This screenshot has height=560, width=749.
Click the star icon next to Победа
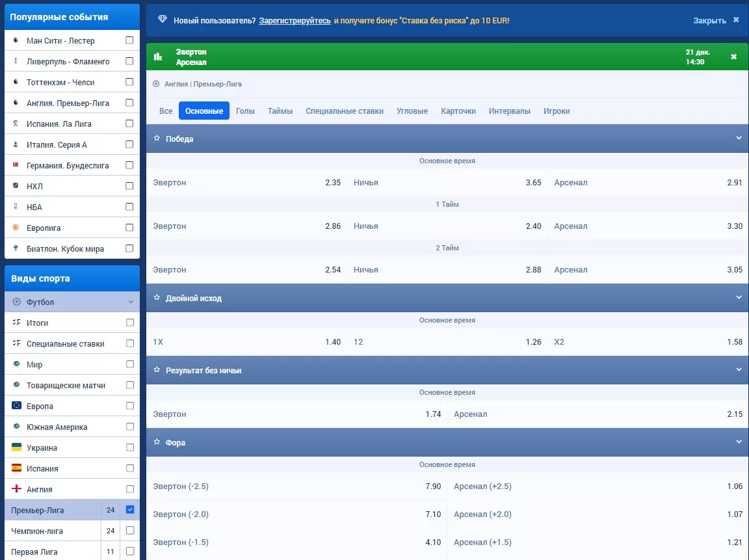157,139
